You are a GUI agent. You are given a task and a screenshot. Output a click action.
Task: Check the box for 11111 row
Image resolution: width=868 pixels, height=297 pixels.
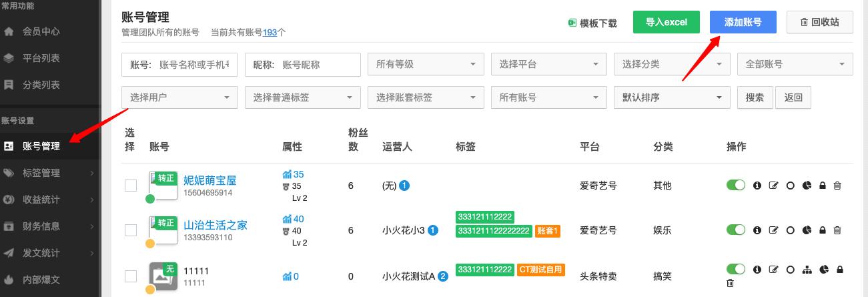coord(131,276)
